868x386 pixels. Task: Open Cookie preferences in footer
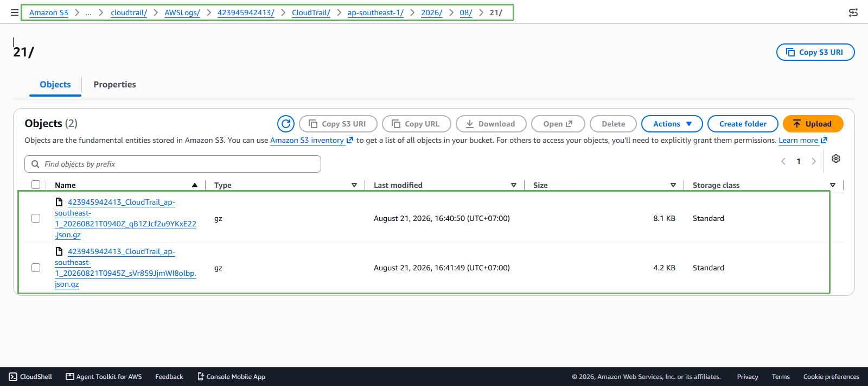coord(831,377)
